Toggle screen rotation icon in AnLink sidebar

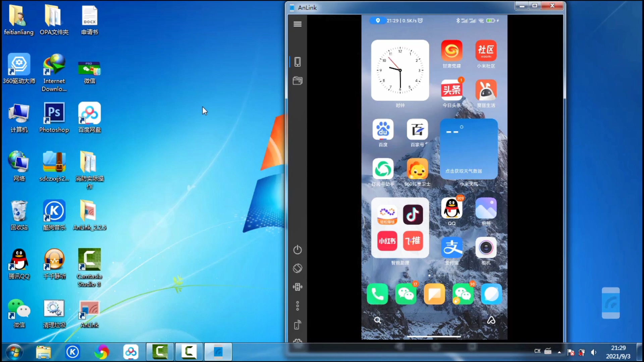(x=298, y=268)
